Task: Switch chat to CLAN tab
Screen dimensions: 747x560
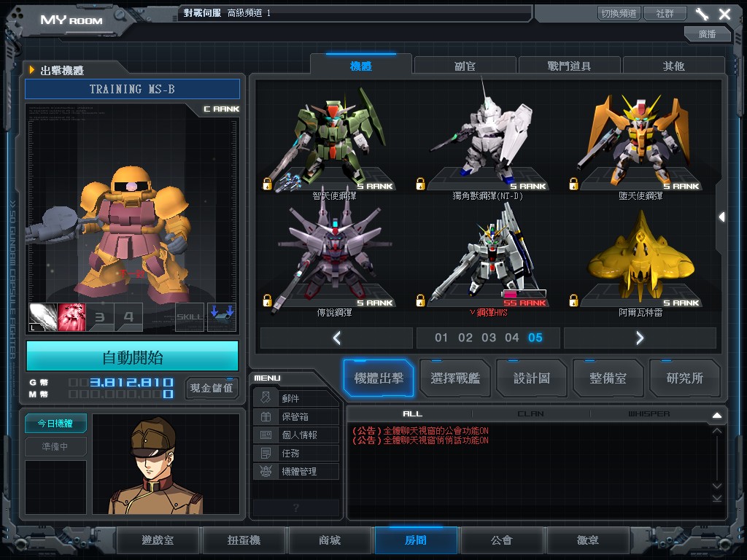Action: point(531,414)
